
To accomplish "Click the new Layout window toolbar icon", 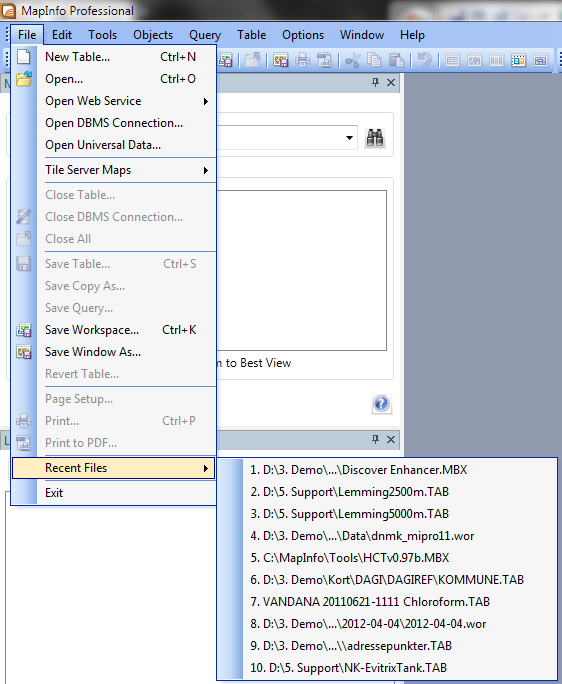I will pos(518,60).
